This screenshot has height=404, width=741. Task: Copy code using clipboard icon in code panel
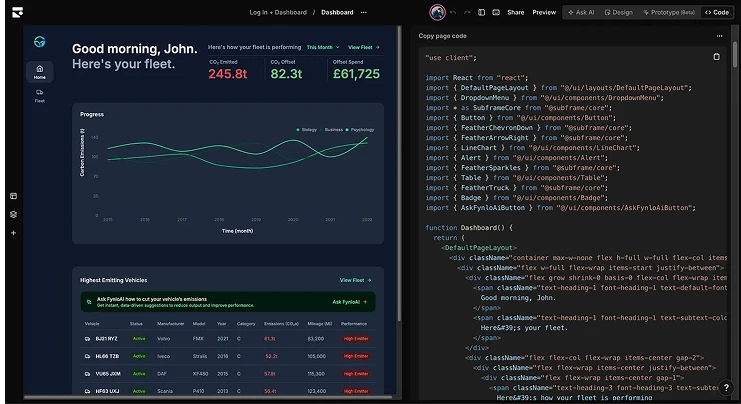[716, 57]
